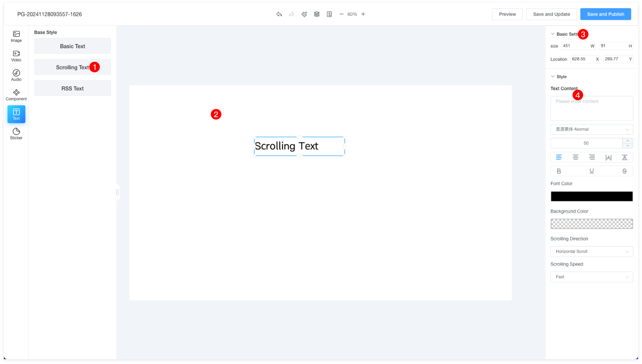Click the line height icon
This screenshot has width=642, height=364.
pyautogui.click(x=625, y=157)
